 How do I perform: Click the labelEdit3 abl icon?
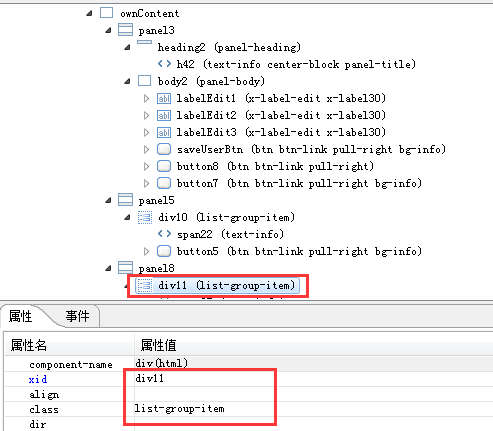tap(164, 132)
